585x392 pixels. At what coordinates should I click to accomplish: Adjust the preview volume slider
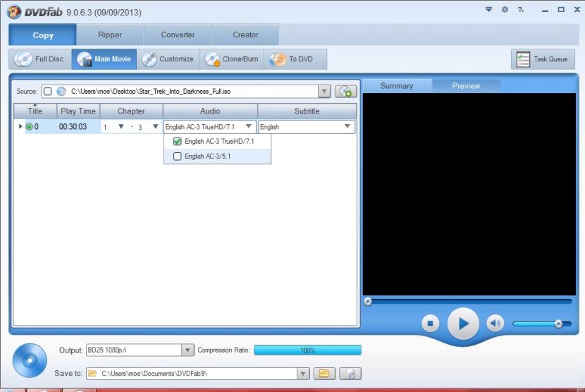558,324
